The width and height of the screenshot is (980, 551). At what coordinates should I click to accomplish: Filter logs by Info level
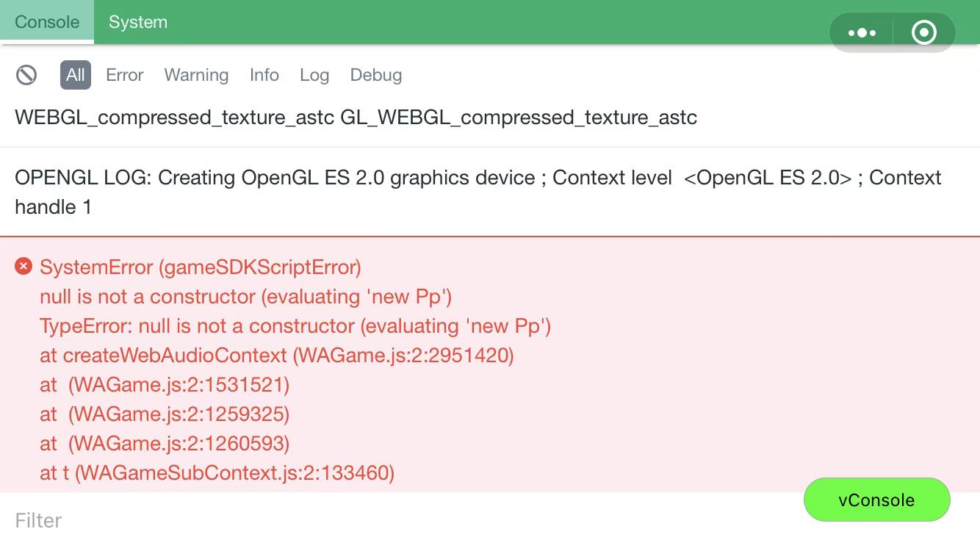point(264,75)
